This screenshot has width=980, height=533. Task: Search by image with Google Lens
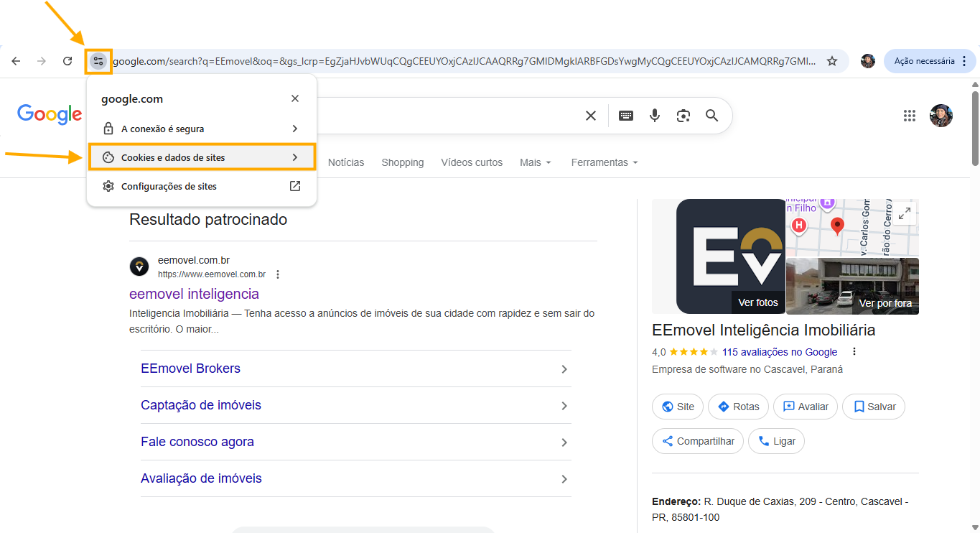tap(683, 116)
